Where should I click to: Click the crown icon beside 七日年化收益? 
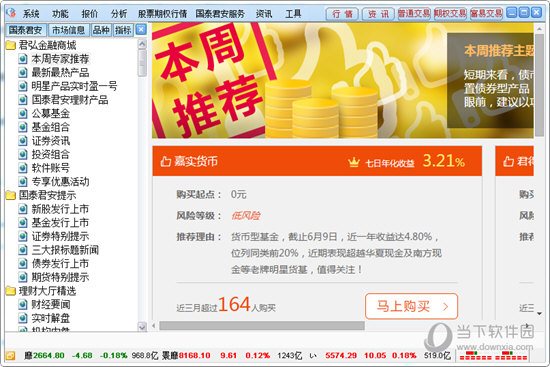[x=354, y=162]
